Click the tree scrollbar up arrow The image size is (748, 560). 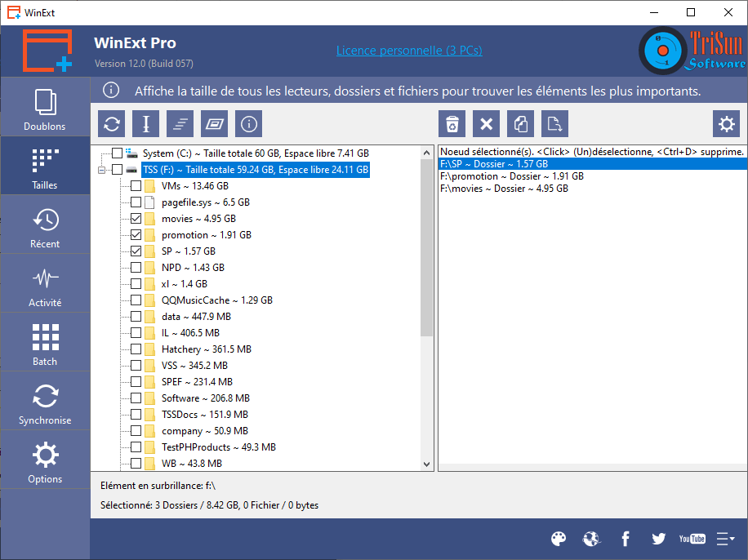pyautogui.click(x=426, y=153)
